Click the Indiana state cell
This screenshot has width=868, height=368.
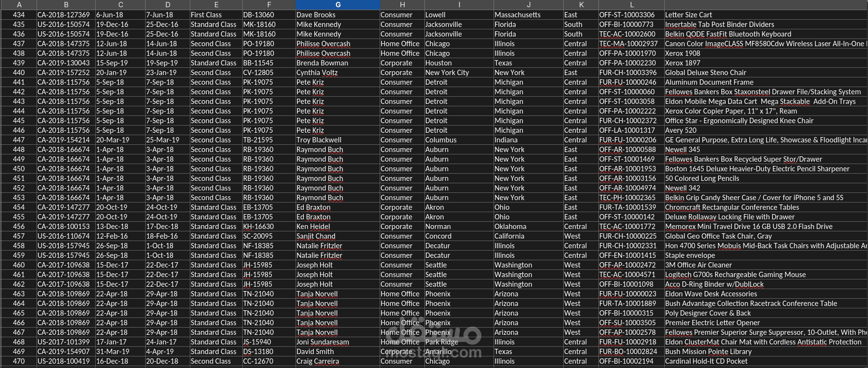pos(528,140)
